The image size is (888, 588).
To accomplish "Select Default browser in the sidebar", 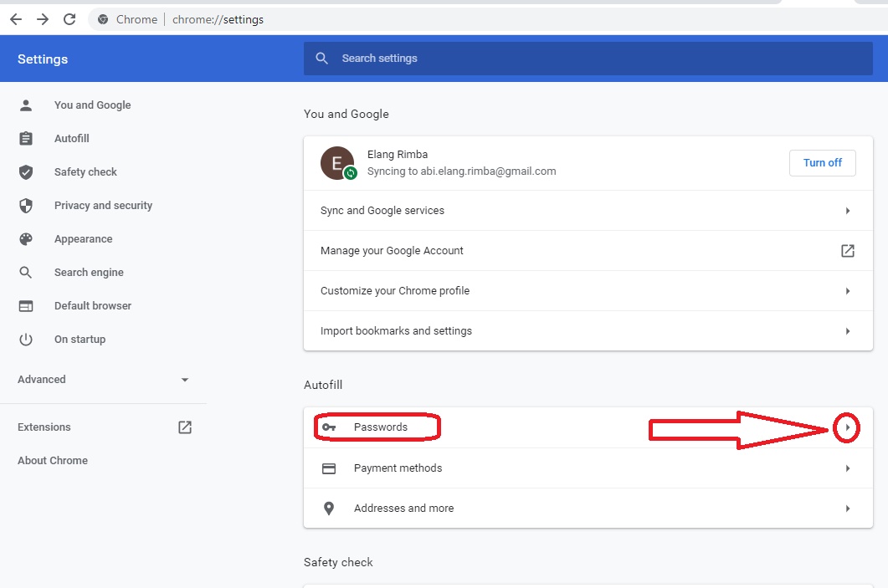I will 93,305.
